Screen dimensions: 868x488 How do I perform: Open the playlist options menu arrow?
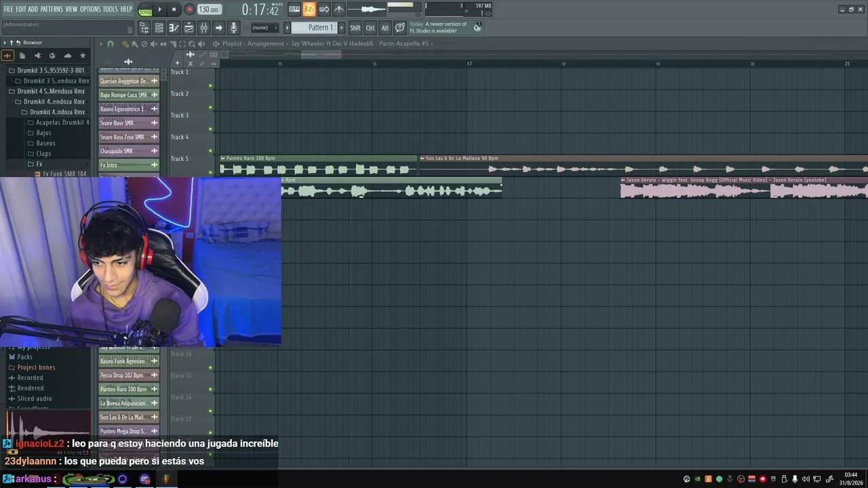(101, 44)
